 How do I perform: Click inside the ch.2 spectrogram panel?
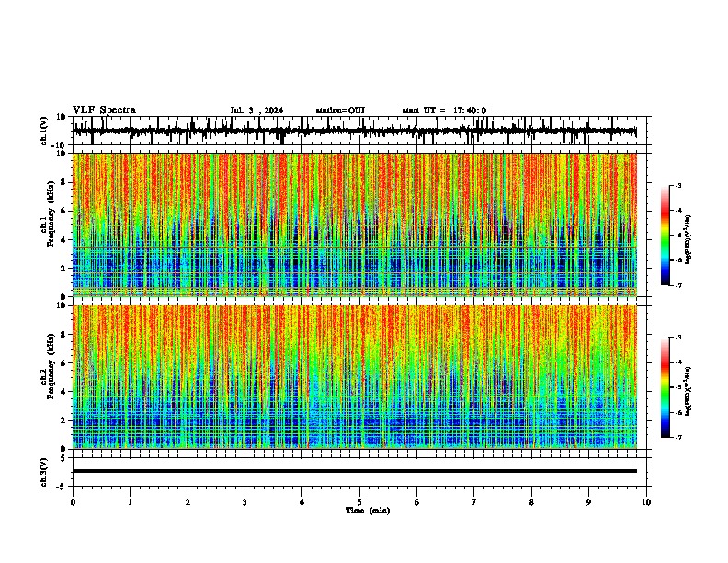[x=355, y=377]
